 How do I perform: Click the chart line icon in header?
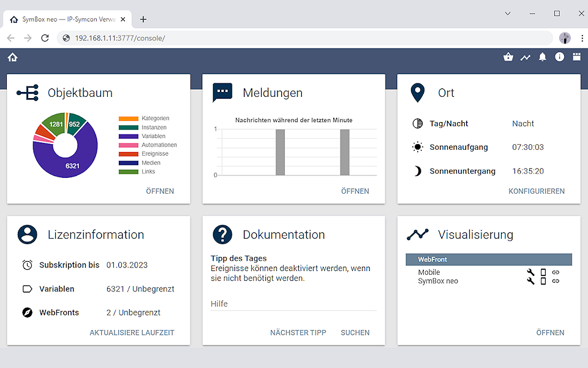click(525, 57)
